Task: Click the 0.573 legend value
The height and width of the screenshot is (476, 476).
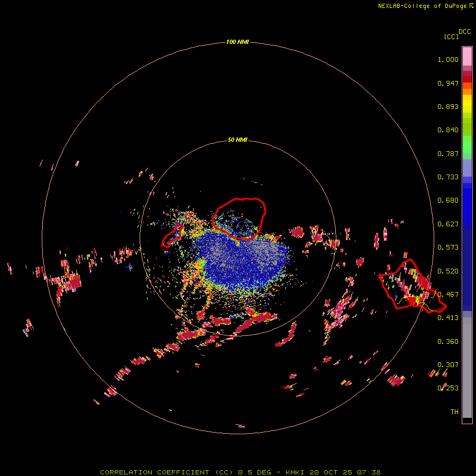Action: coord(448,248)
